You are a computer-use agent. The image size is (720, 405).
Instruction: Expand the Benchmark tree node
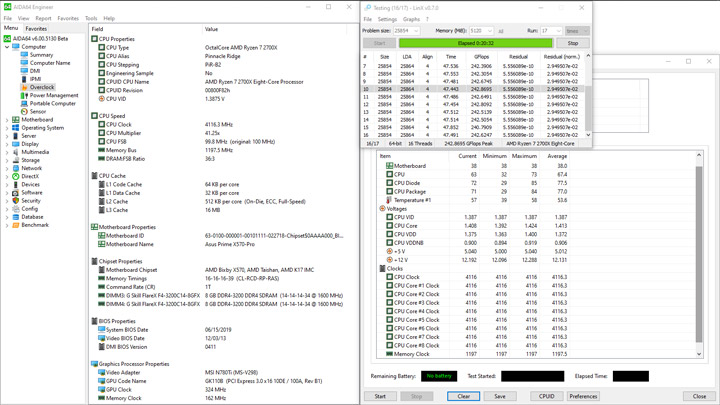7,225
